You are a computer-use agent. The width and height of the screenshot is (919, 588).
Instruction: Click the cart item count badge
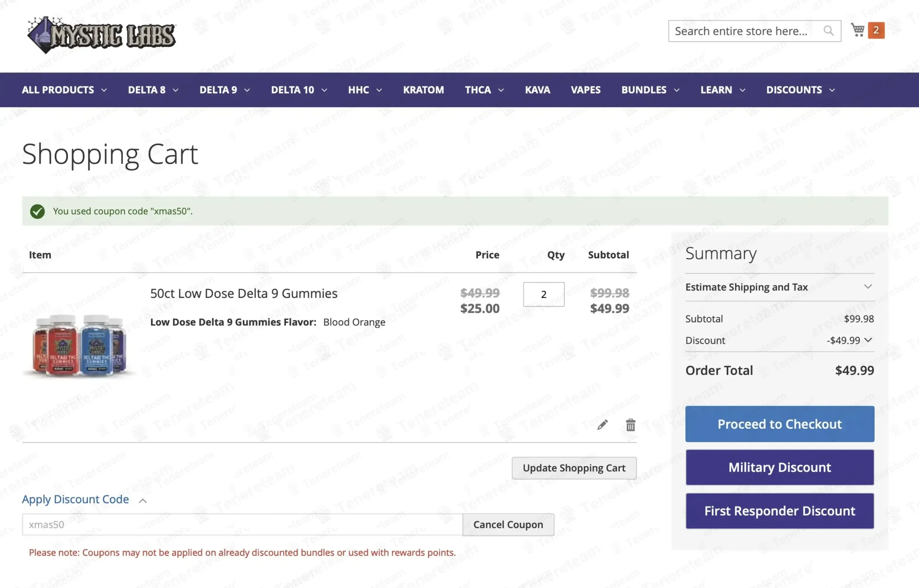pos(876,30)
